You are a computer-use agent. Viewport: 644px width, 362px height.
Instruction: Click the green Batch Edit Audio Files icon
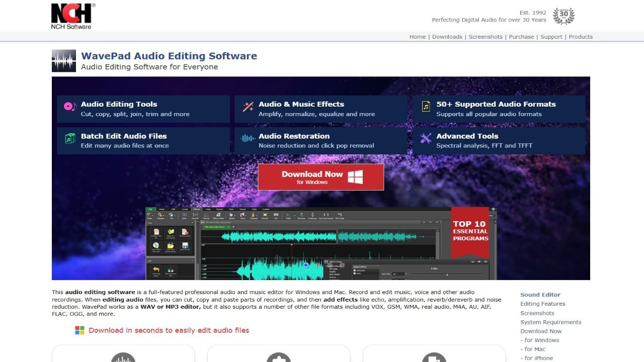coord(70,138)
